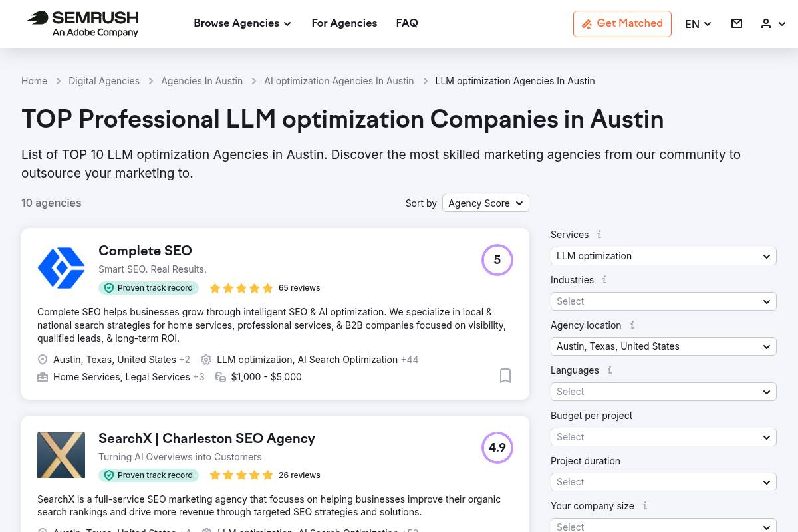798x532 pixels.
Task: Click SearchX's five-star rating
Action: tap(241, 475)
